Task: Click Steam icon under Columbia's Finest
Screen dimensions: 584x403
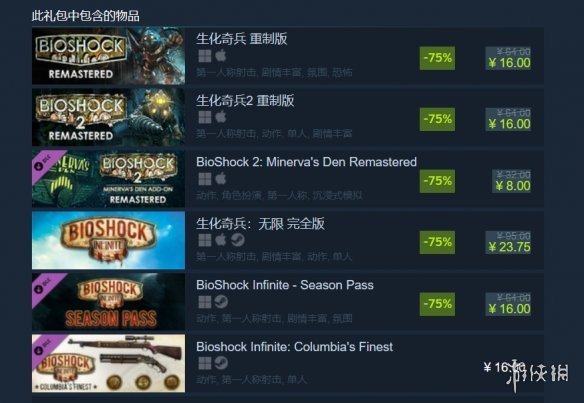Action: [x=222, y=363]
